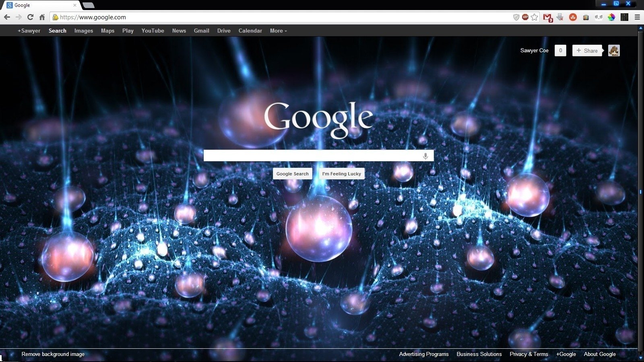This screenshot has height=362, width=644.
Task: Click the Remove background image link
Action: 53,354
